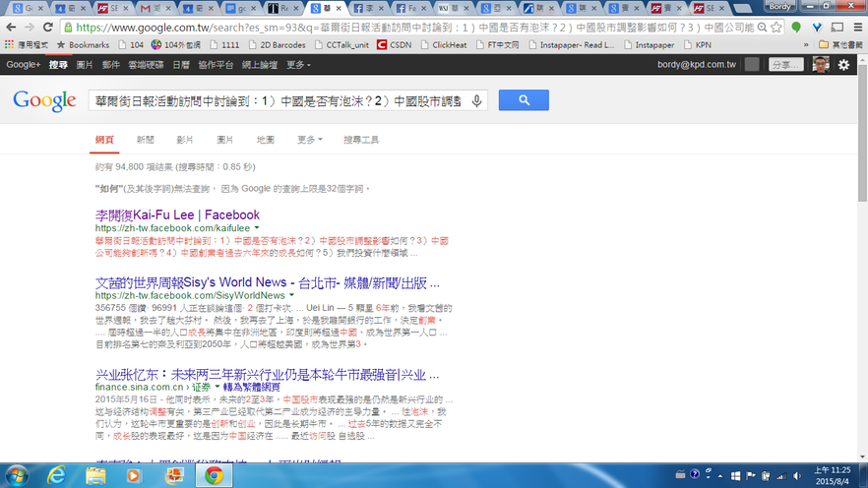Open the Chrome hamburger menu
The width and height of the screenshot is (868, 488).
pyautogui.click(x=858, y=28)
